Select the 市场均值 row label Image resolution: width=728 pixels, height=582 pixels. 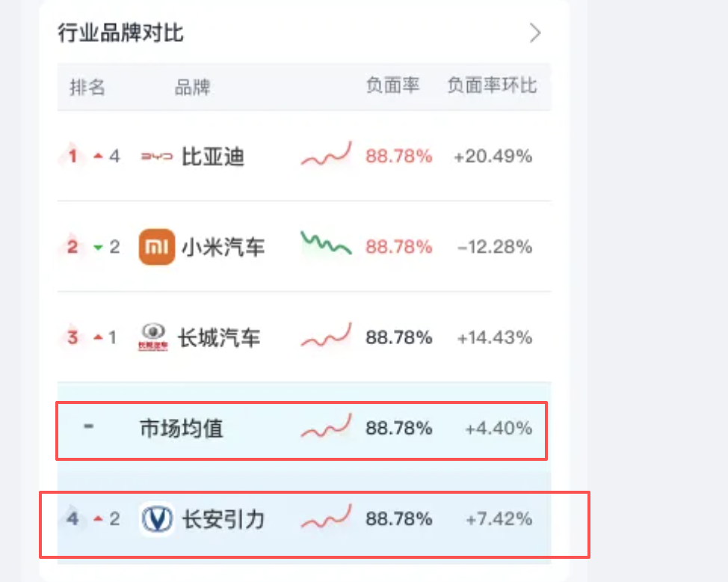click(182, 428)
